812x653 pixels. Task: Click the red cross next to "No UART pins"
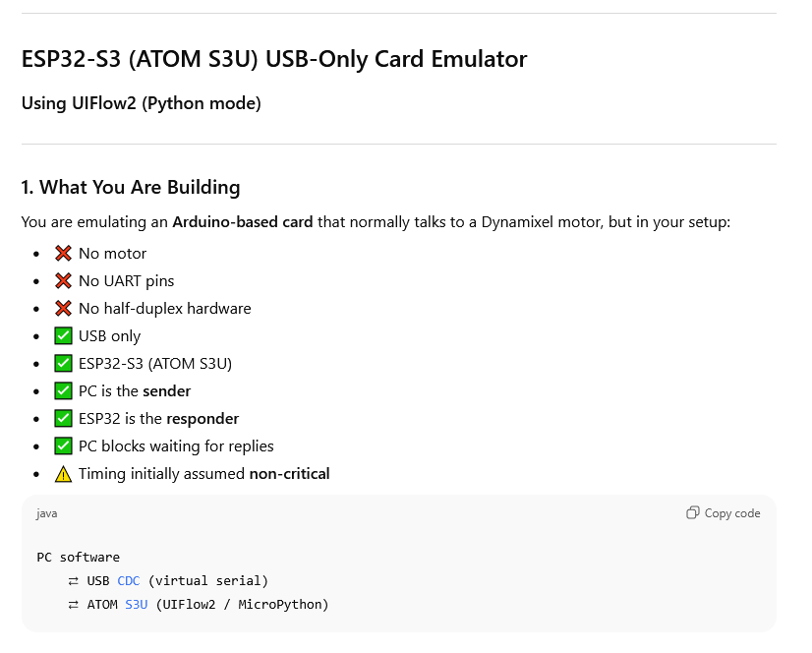pyautogui.click(x=64, y=281)
